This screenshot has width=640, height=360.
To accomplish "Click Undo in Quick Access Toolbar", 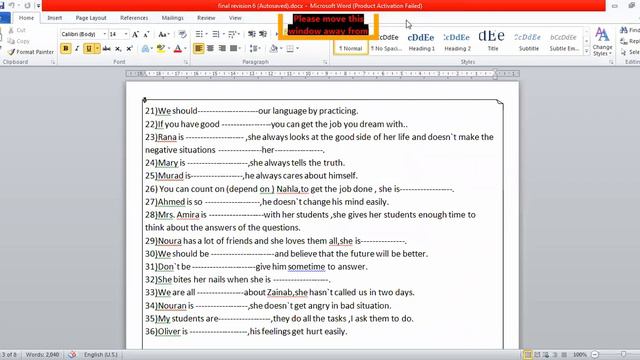I will (11, 6).
